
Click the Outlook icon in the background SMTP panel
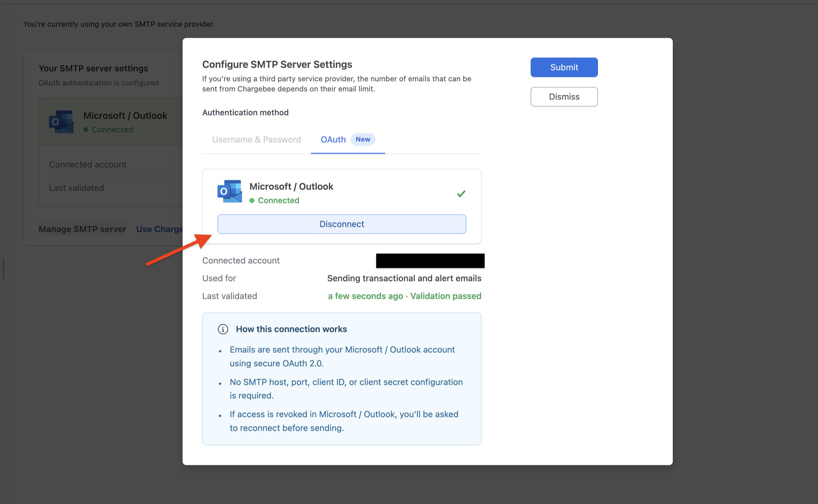click(61, 122)
